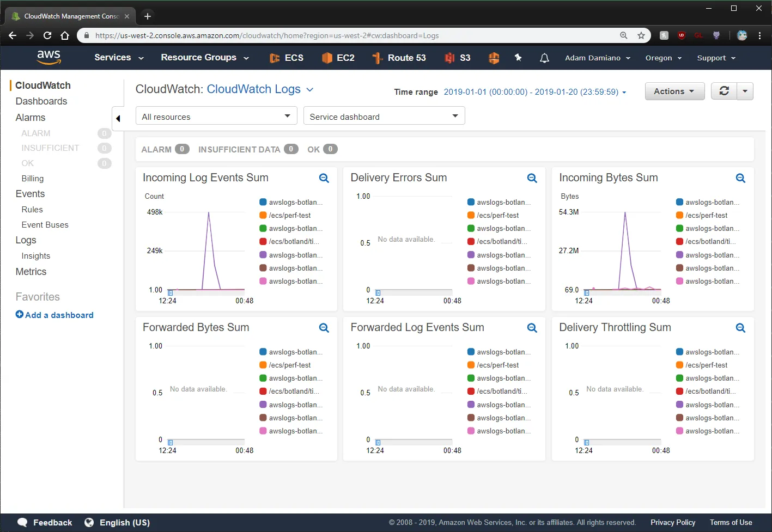
Task: Open the Actions dropdown button
Action: pyautogui.click(x=674, y=91)
